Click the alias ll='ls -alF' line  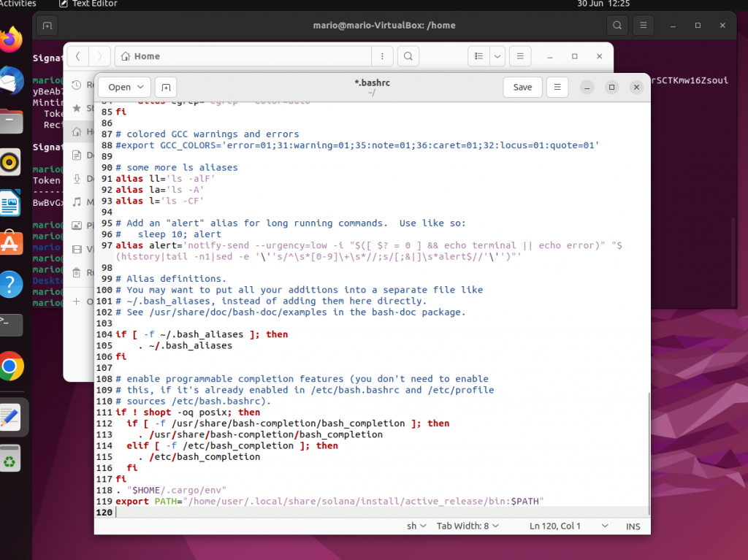pyautogui.click(x=165, y=178)
